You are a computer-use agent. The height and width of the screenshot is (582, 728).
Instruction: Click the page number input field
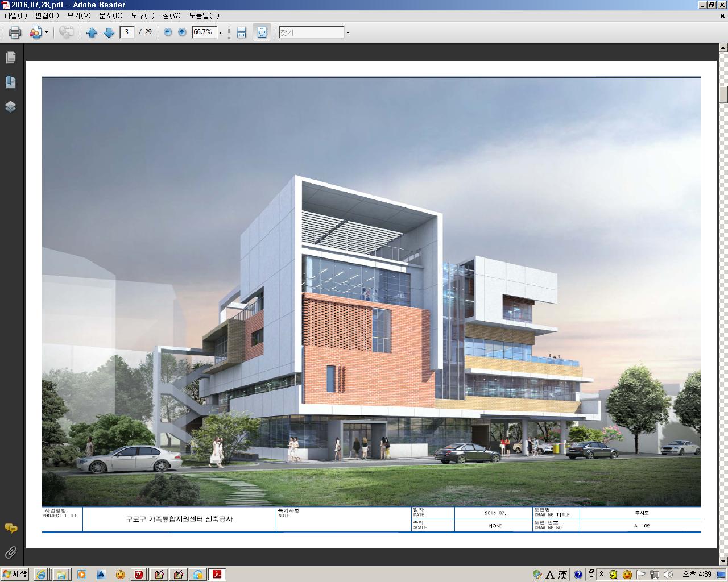(127, 32)
